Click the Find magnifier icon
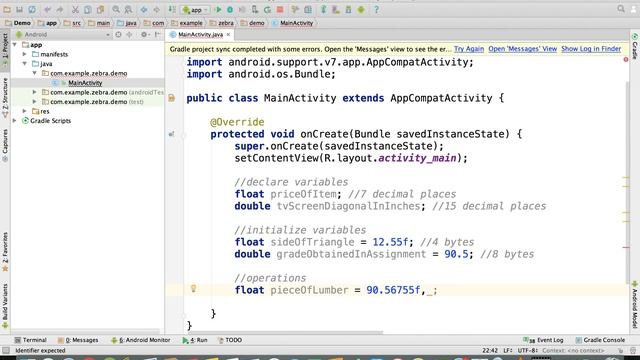The image size is (640, 360). (x=116, y=9)
